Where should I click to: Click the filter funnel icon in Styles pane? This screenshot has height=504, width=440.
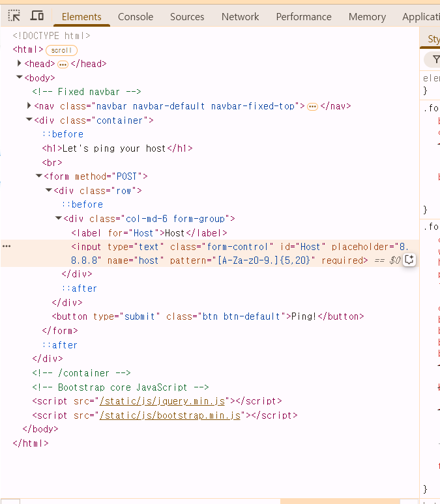pos(436,59)
